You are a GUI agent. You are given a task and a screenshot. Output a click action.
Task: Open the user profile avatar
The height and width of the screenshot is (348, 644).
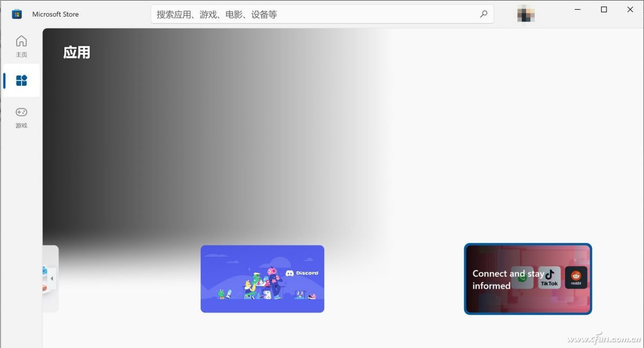(x=525, y=14)
